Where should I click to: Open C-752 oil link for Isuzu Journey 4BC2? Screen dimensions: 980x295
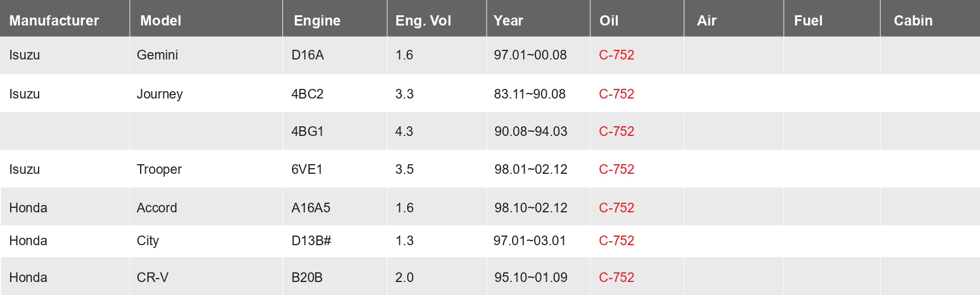tap(616, 94)
